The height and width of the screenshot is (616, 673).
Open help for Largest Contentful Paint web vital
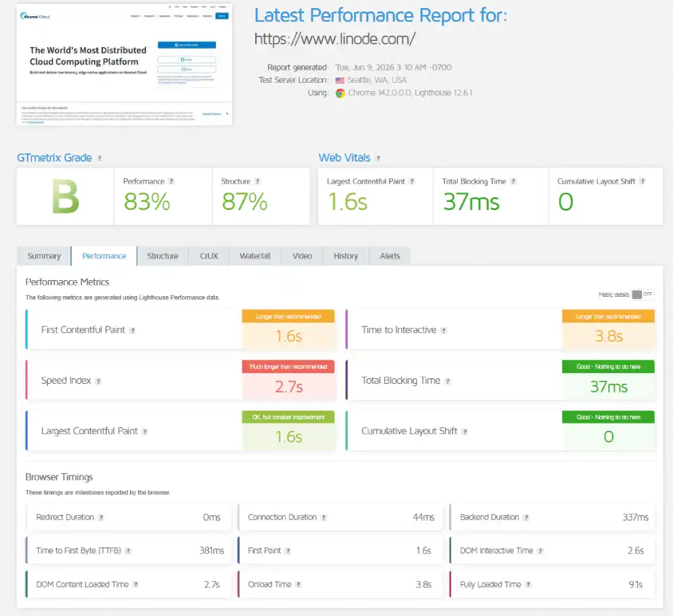click(412, 182)
